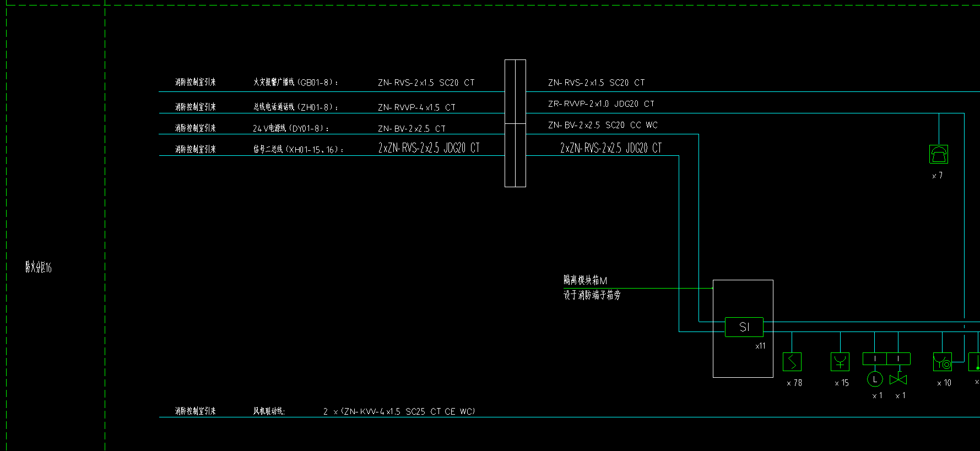Click the 火灾报警广播线 (GB01-8) label
The width and height of the screenshot is (980, 451).
coord(296,82)
